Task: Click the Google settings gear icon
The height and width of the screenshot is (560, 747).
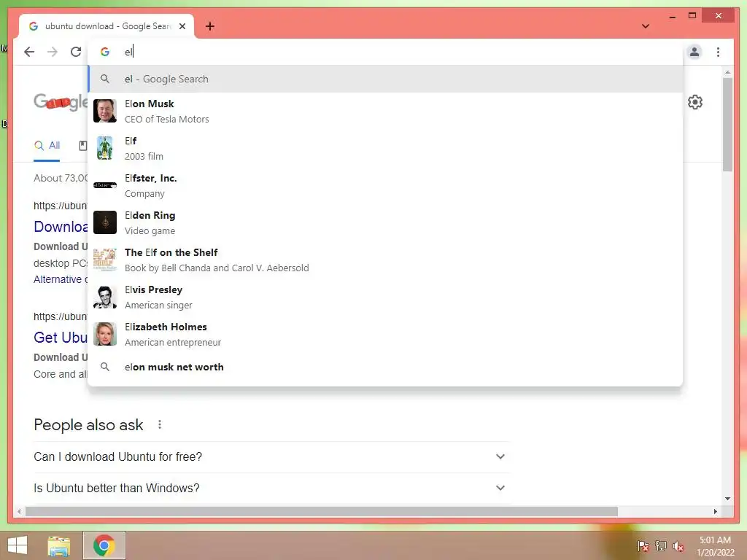Action: click(x=695, y=102)
